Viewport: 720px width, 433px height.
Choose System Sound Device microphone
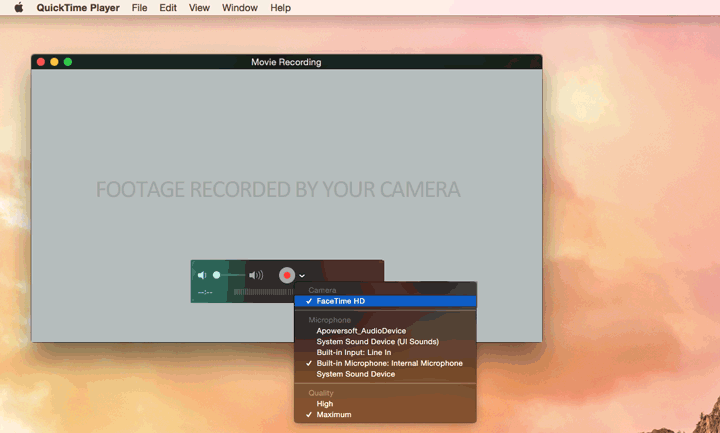point(355,374)
